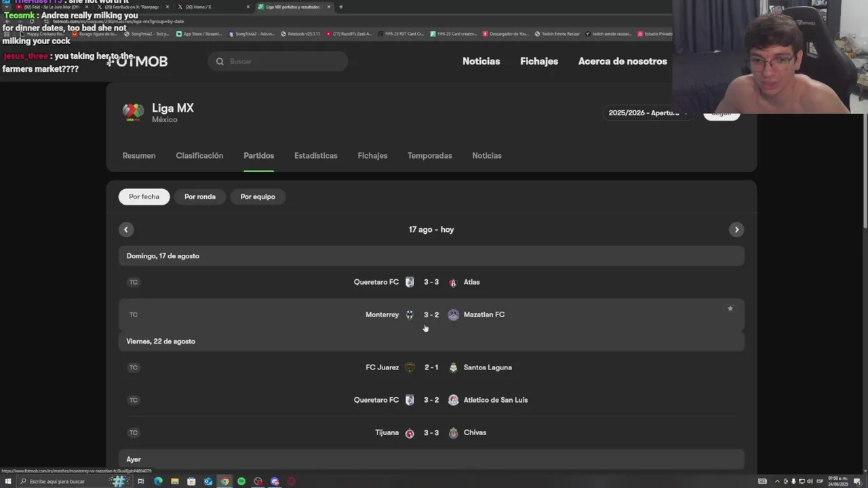Open the FC Juarez 2 - 1 Santos match

431,367
